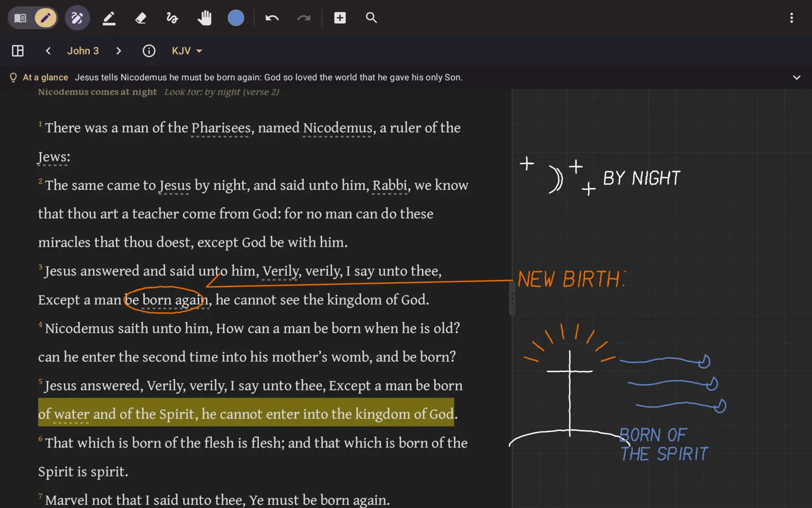Screen dimensions: 812x508
Task: Open the blue pen color swatch
Action: pos(236,18)
